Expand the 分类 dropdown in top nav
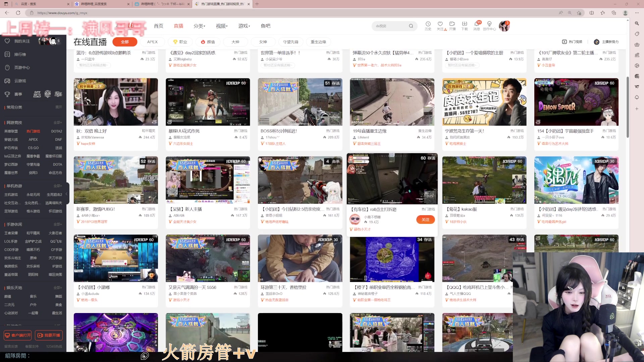Screen dimensions: 644x362 coord(199,26)
